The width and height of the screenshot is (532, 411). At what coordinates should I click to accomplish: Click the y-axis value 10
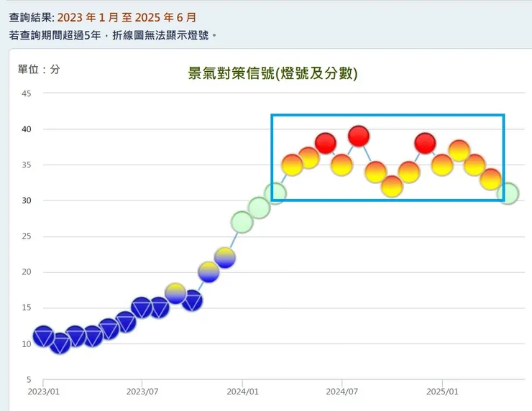26,344
